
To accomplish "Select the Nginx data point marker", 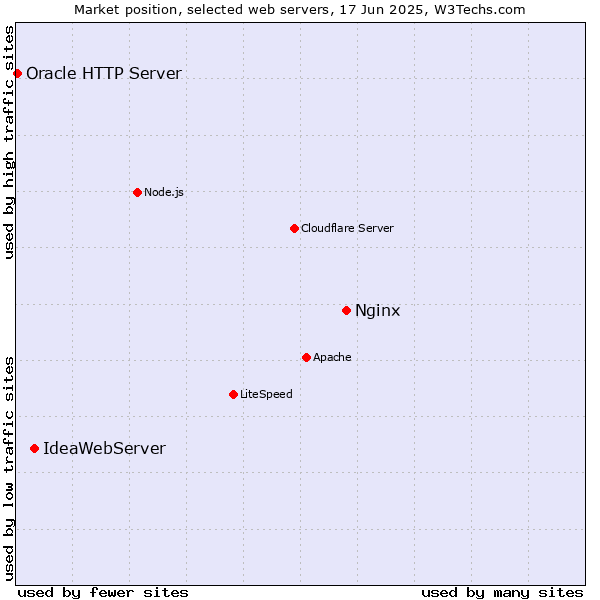I will [x=346, y=310].
